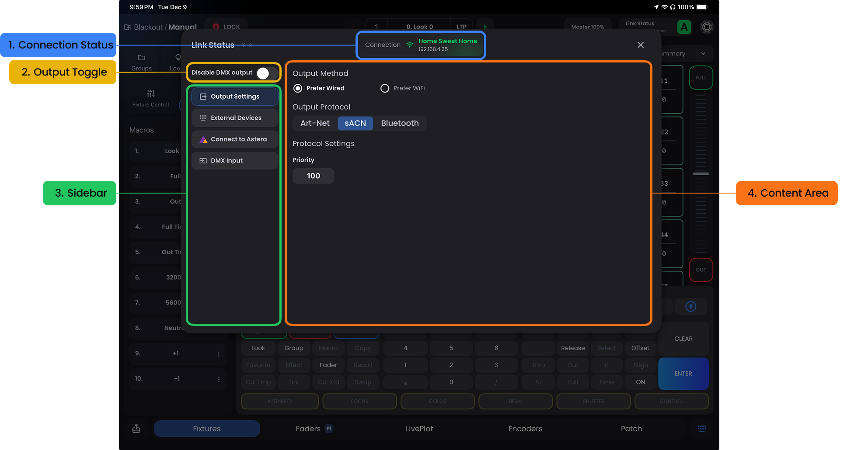Click the Priority value field 100
The image size is (868, 450).
coord(313,176)
